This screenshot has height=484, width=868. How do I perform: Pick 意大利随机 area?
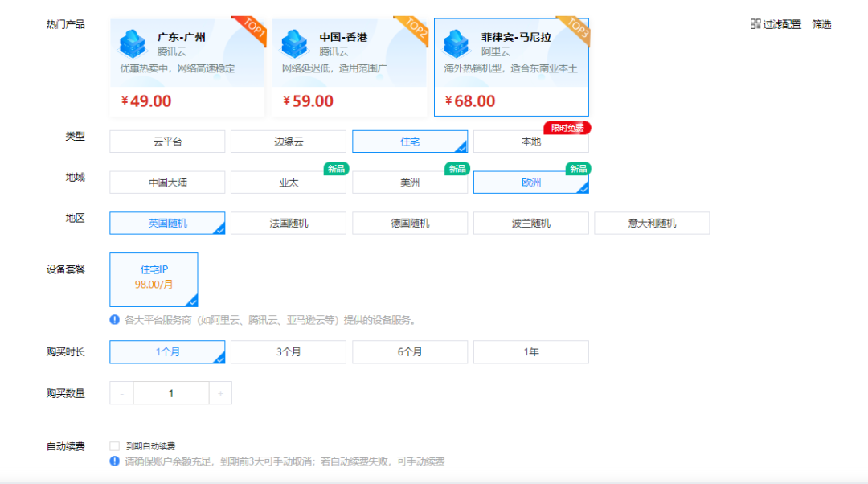[x=652, y=224]
